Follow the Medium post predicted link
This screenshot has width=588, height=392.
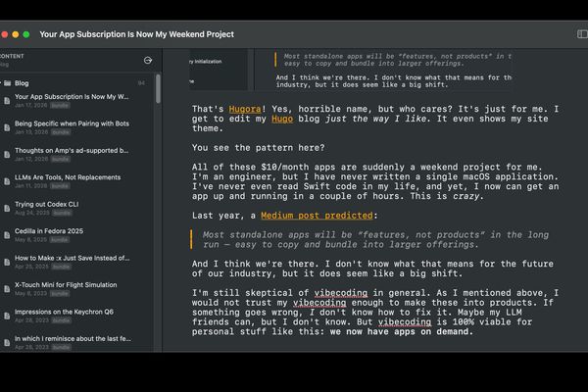point(317,216)
